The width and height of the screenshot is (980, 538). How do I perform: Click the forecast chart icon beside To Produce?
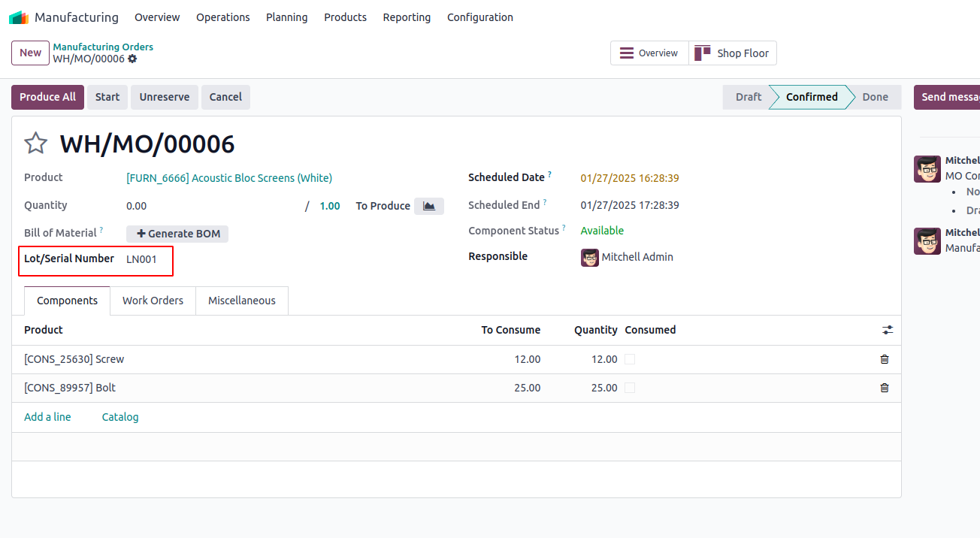(429, 206)
